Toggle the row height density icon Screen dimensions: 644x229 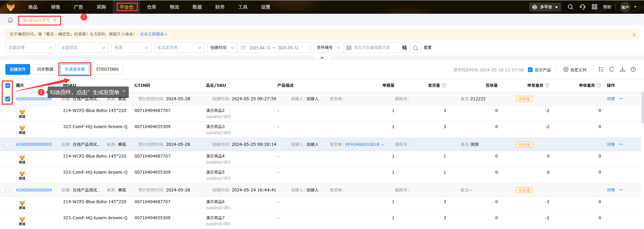coord(601,69)
